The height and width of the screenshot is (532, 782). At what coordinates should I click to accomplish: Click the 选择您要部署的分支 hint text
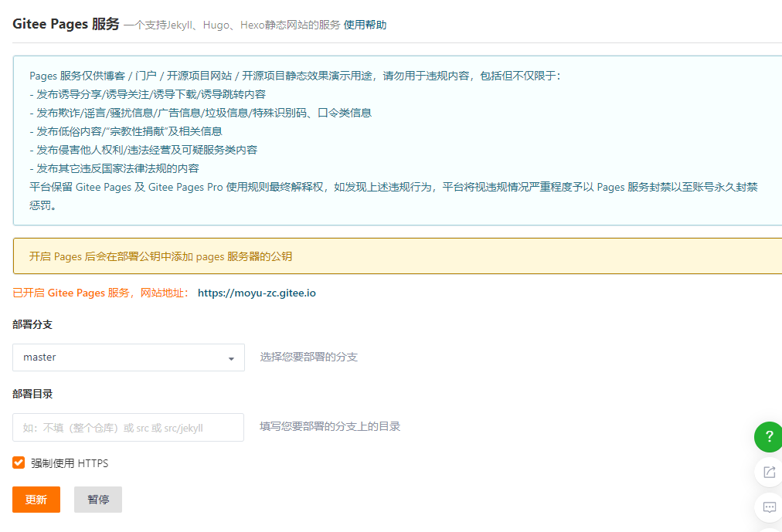point(309,357)
